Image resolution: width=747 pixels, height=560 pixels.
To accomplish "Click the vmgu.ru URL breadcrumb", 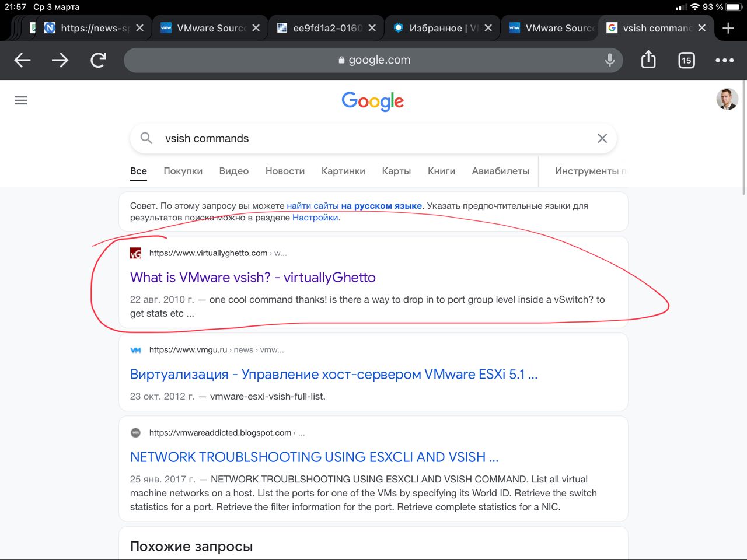I will coord(217,350).
